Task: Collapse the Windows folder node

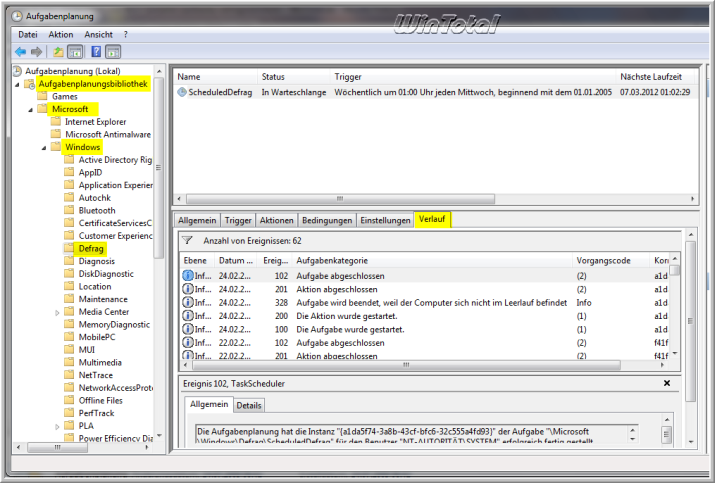Action: (44, 148)
